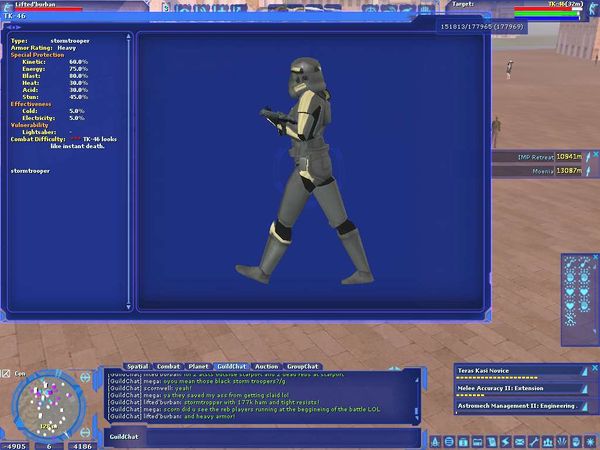Click the community group icon in bottom bar
600x450 pixels.
pyautogui.click(x=547, y=441)
